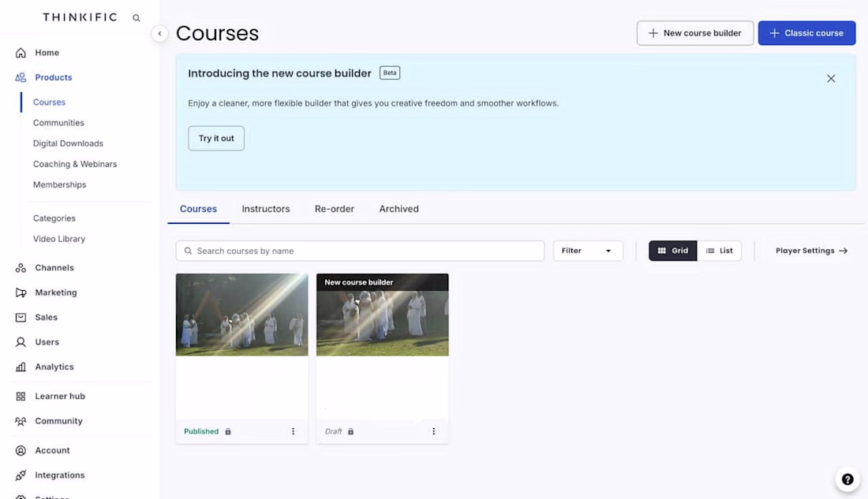Dismiss the new course builder banner
Image resolution: width=868 pixels, height=499 pixels.
(x=831, y=79)
